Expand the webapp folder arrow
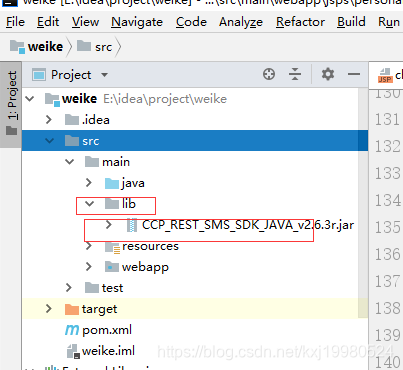Image resolution: width=403 pixels, height=370 pixels. (x=89, y=267)
